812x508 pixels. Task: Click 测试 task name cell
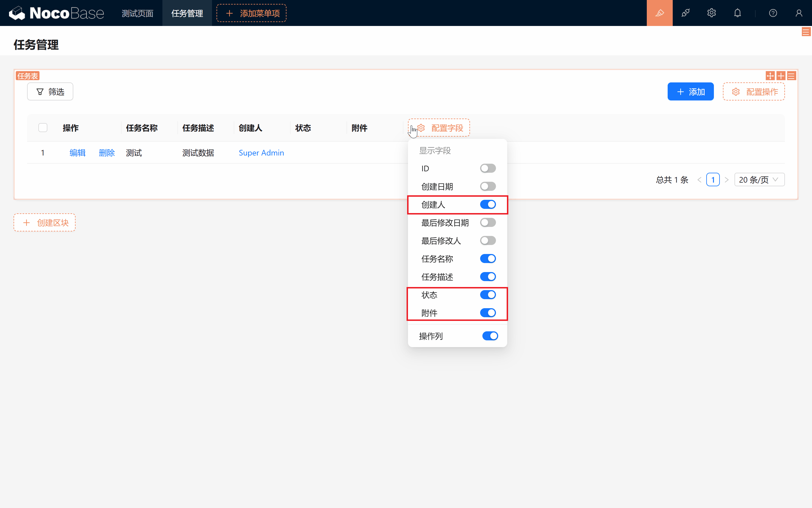pos(134,153)
